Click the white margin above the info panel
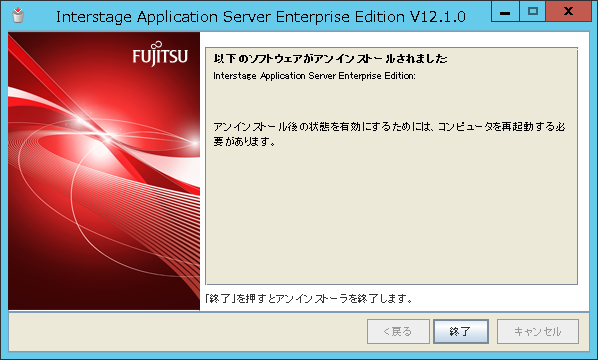 coord(393,40)
